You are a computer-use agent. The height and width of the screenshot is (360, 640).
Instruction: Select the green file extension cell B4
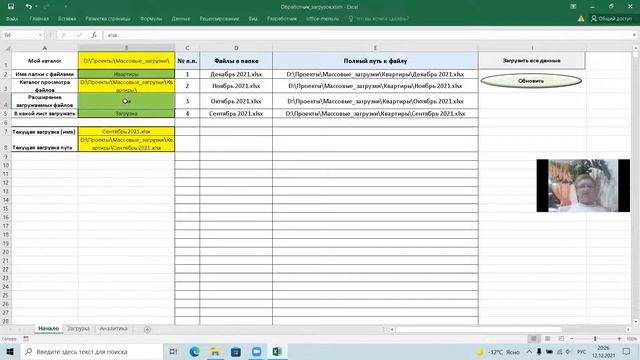click(127, 101)
